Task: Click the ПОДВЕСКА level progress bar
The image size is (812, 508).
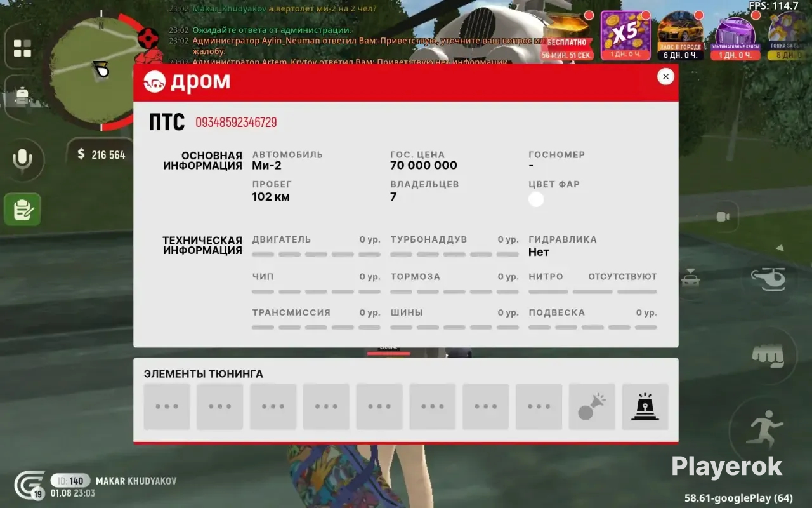Action: click(593, 328)
